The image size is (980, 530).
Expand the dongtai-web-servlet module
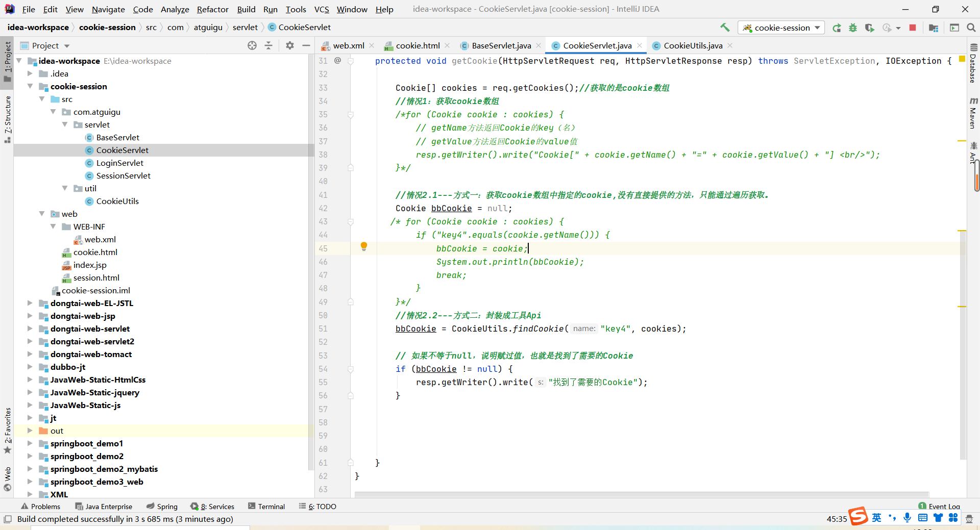(30, 329)
